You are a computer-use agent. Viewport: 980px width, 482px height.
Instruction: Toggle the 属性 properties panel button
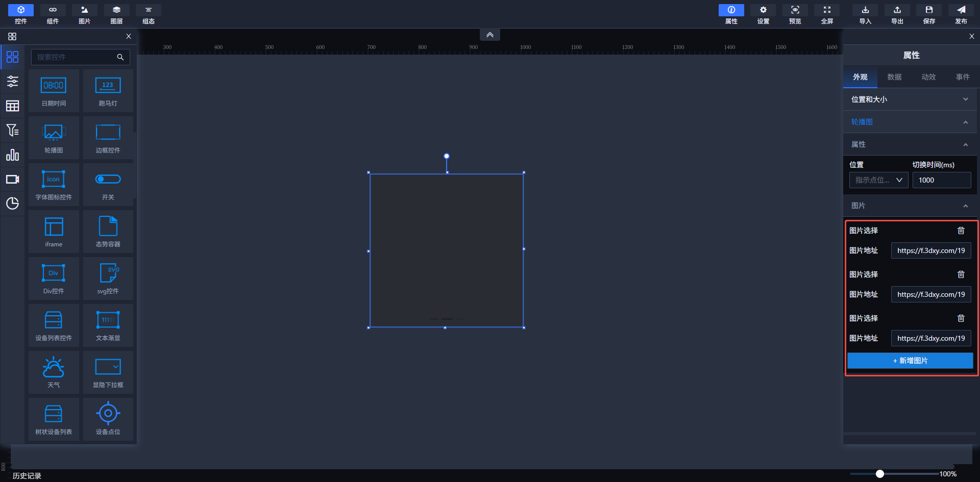(x=731, y=14)
